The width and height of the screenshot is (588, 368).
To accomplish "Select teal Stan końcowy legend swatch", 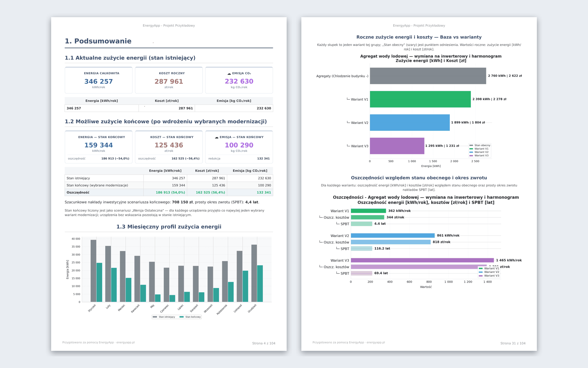I will (182, 317).
